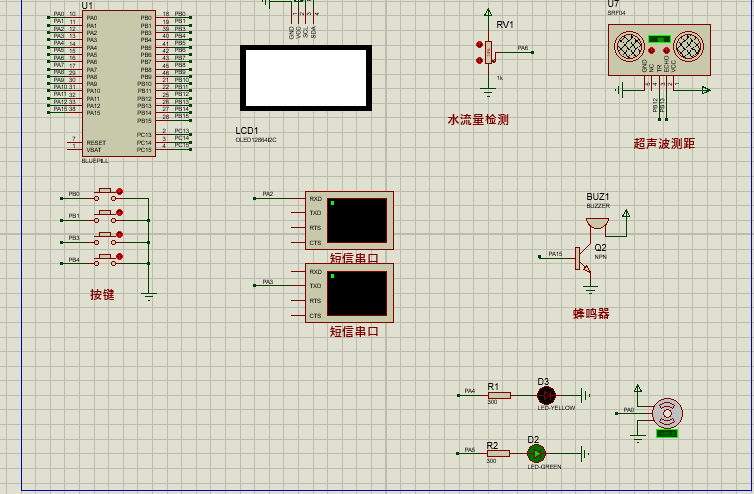
Task: Toggle red latch dot on PB1 button
Action: point(120,213)
